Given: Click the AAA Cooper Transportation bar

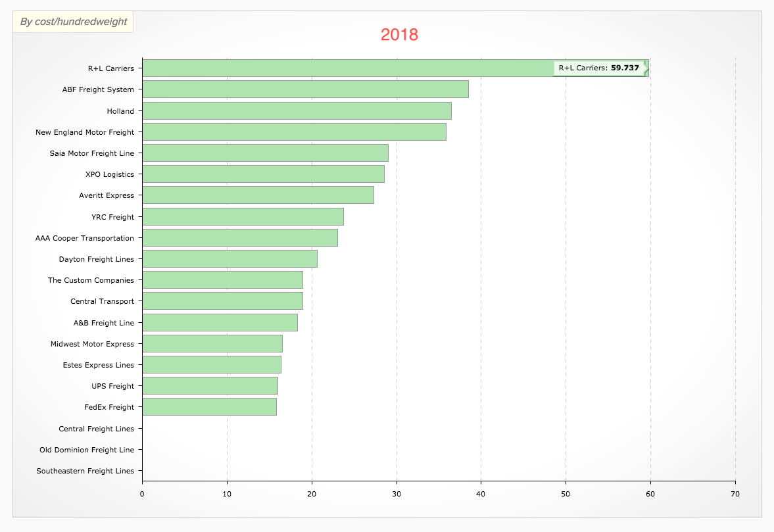Looking at the screenshot, I should [240, 238].
